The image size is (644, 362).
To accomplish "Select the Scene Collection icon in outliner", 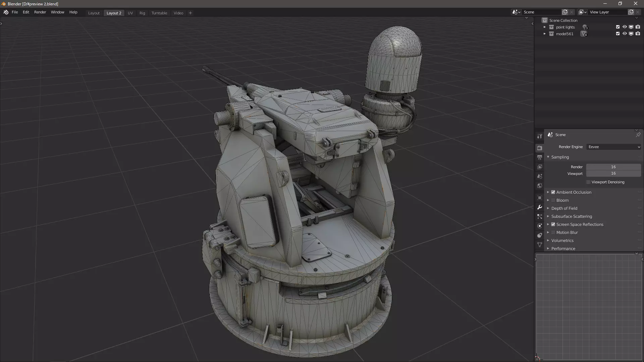I will point(545,20).
